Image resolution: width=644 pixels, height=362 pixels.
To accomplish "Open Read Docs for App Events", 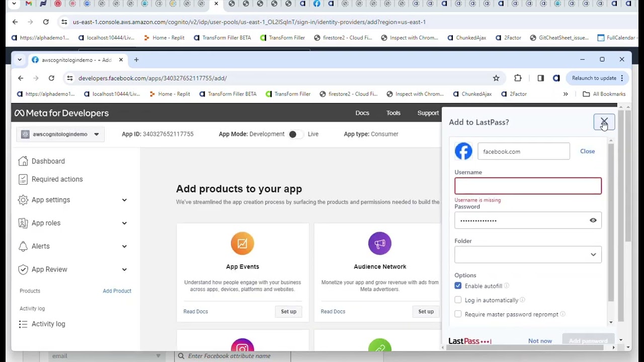I will point(195,311).
